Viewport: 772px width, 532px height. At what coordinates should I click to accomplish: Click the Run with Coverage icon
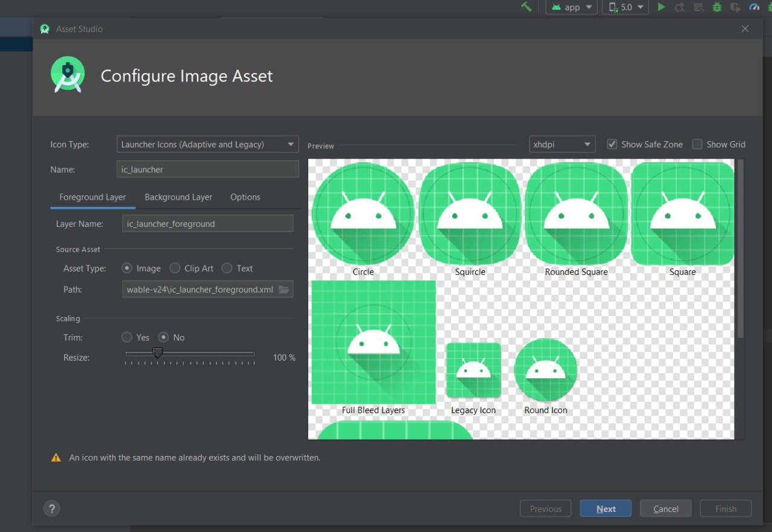735,7
